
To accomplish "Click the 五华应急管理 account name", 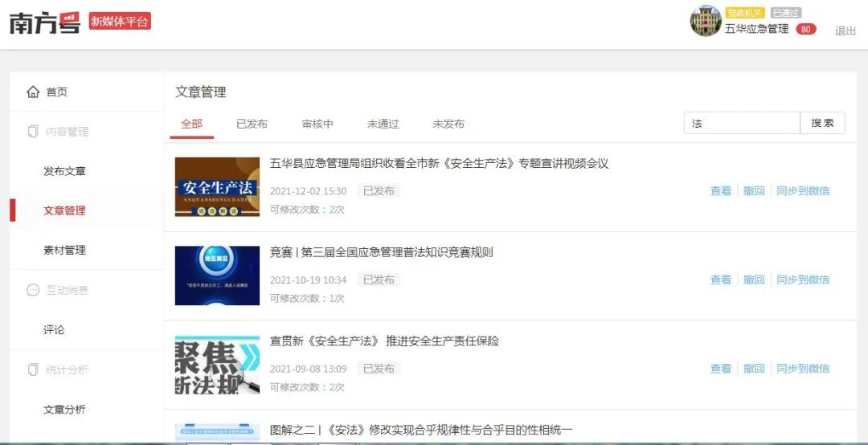I will pos(757,29).
